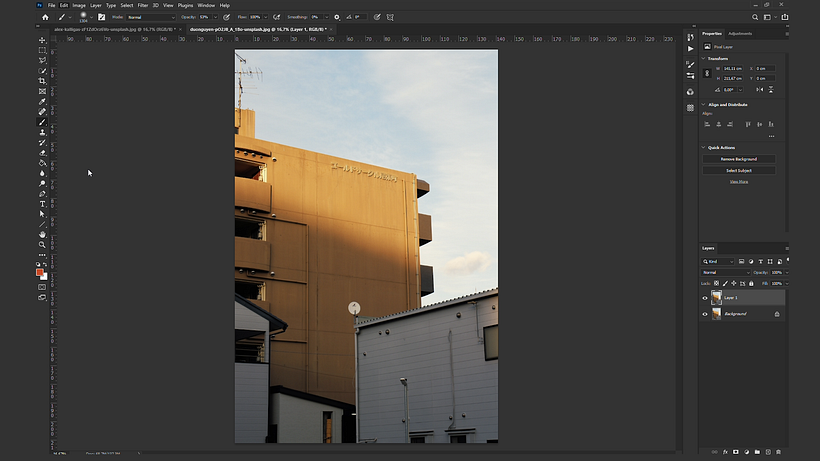Image resolution: width=820 pixels, height=461 pixels.
Task: Open the Actions panel play icon
Action: tap(690, 49)
